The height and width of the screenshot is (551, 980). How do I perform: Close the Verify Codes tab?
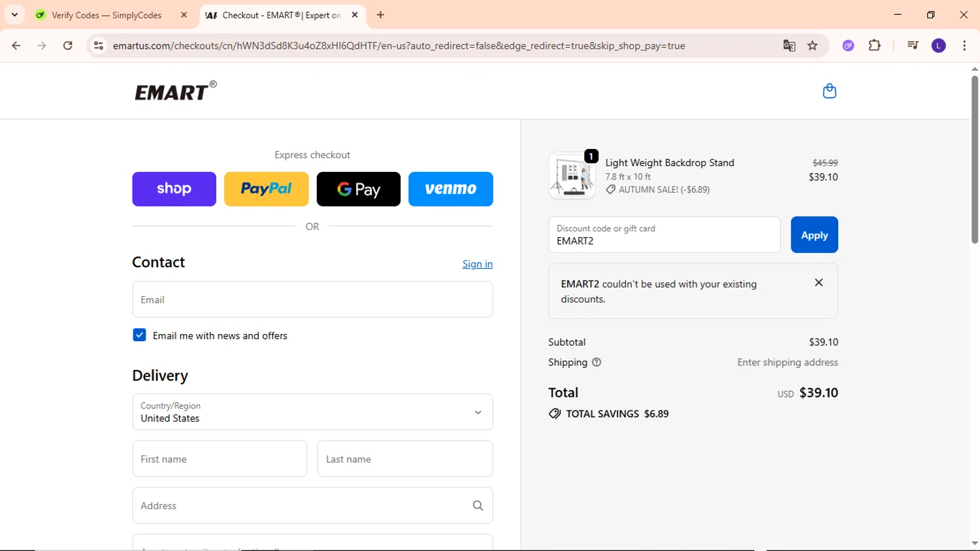pyautogui.click(x=184, y=14)
